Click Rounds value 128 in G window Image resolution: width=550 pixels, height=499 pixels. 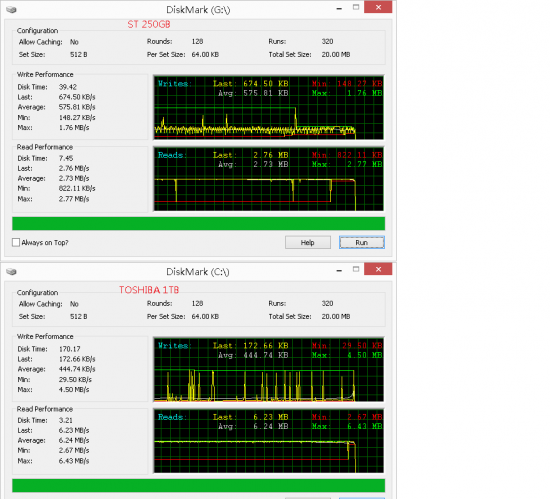click(197, 41)
